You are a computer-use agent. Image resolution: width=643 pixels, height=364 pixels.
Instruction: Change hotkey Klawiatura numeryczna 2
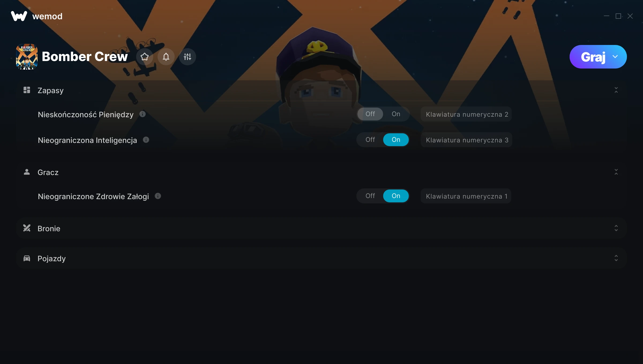pos(466,114)
